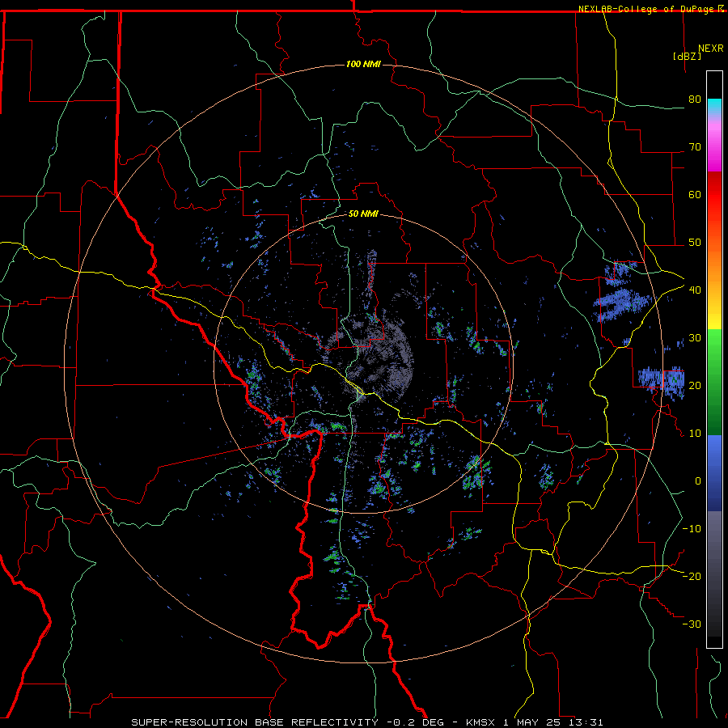The width and height of the screenshot is (728, 728).
Task: Click the 50 dBZ scale value
Action: point(695,243)
